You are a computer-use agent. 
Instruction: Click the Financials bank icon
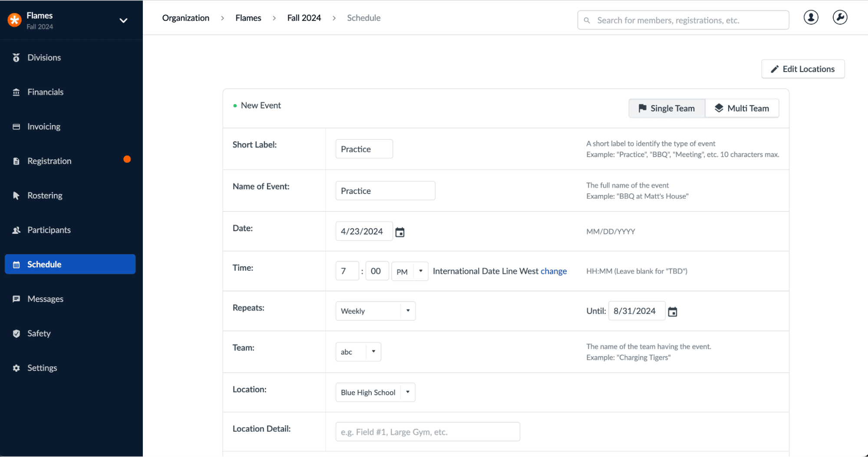click(x=17, y=92)
